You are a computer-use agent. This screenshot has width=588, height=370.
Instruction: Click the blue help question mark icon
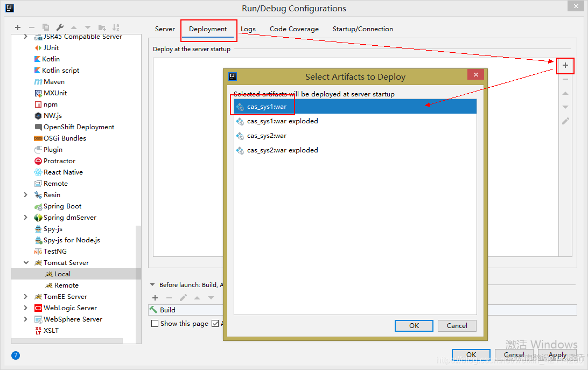click(16, 355)
